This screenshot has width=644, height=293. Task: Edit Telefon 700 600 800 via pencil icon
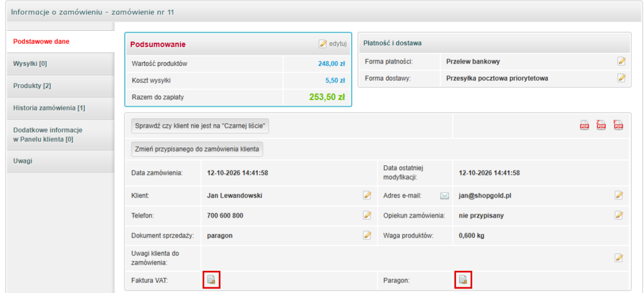tap(367, 215)
